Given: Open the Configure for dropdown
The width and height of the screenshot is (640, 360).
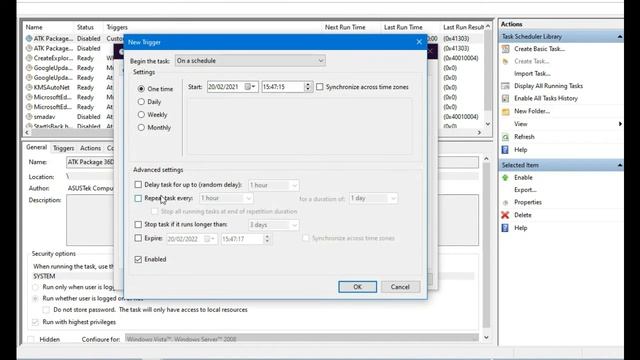Looking at the screenshot, I should (302, 339).
